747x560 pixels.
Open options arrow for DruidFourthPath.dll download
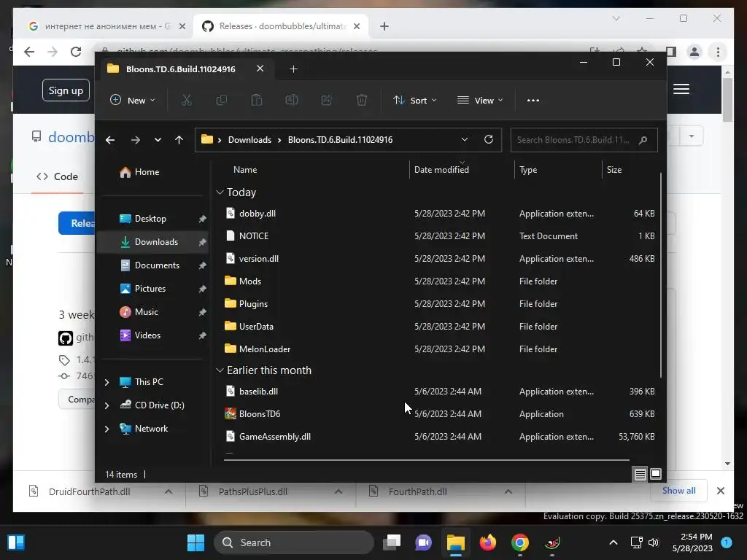pyautogui.click(x=169, y=491)
